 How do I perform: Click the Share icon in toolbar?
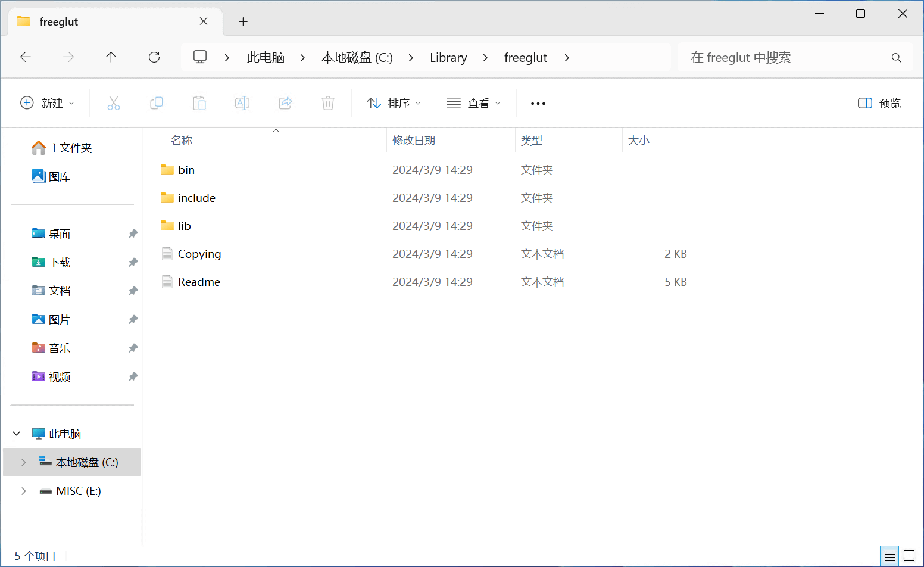(x=285, y=103)
